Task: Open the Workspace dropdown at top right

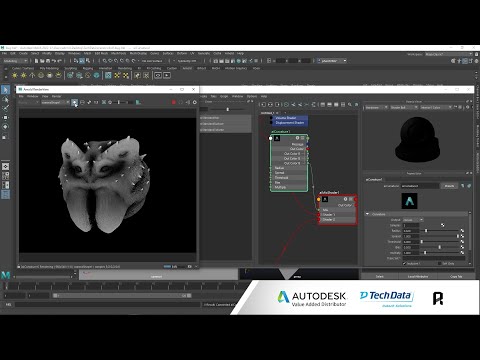Action: point(449,54)
